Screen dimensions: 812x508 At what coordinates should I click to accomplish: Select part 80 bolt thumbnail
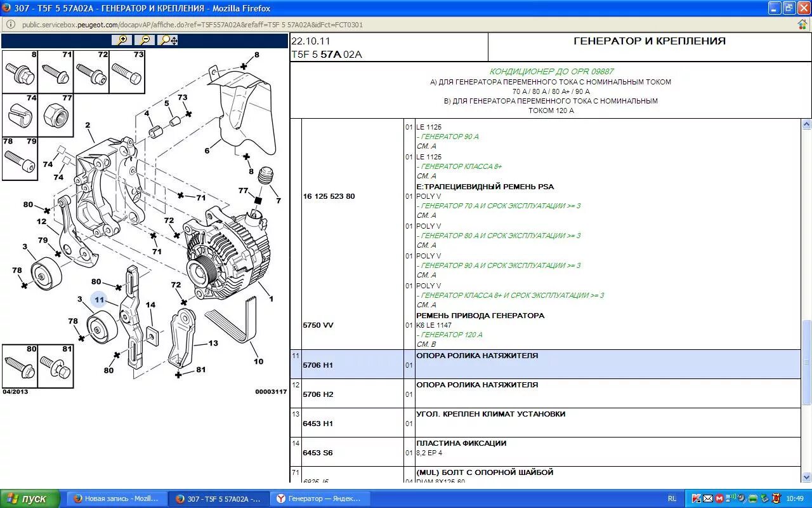click(x=20, y=366)
